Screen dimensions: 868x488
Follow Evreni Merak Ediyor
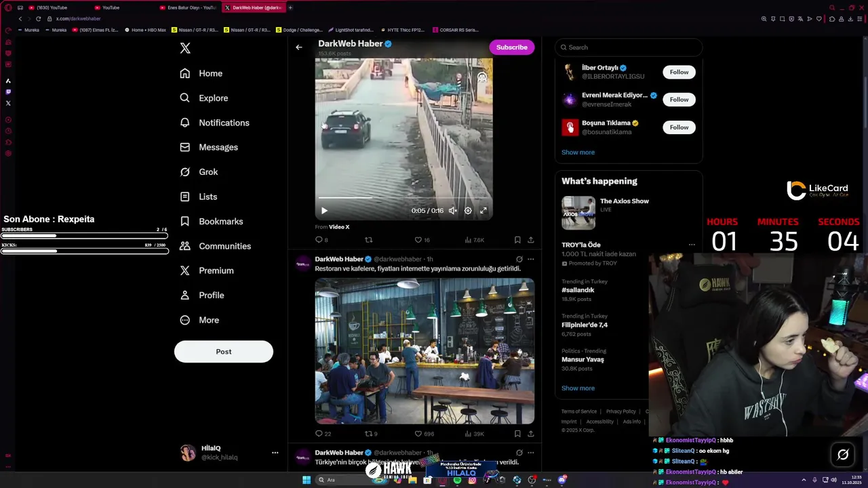679,100
